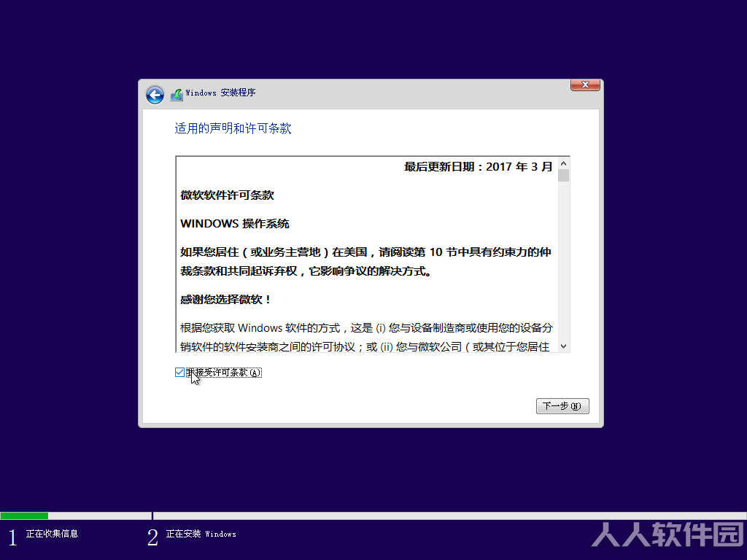
Task: Click the green installation progress bar
Action: point(24,516)
